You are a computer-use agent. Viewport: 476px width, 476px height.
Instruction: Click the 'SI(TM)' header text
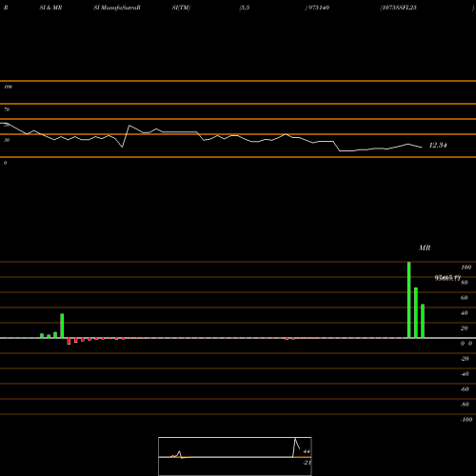tap(181, 8)
